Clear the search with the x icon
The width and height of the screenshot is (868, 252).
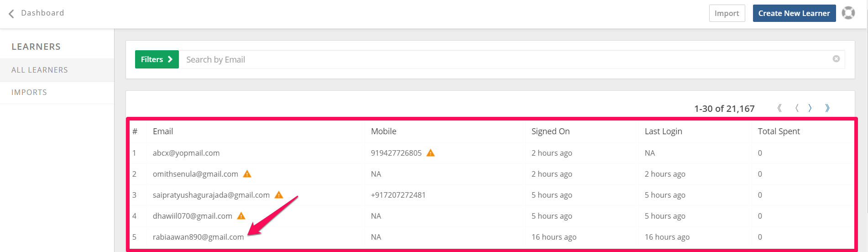[x=836, y=59]
